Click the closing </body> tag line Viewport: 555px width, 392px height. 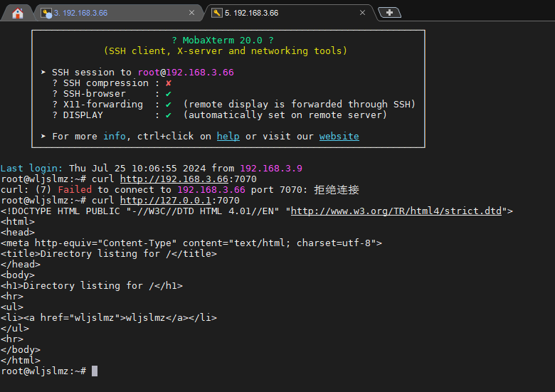tap(21, 349)
